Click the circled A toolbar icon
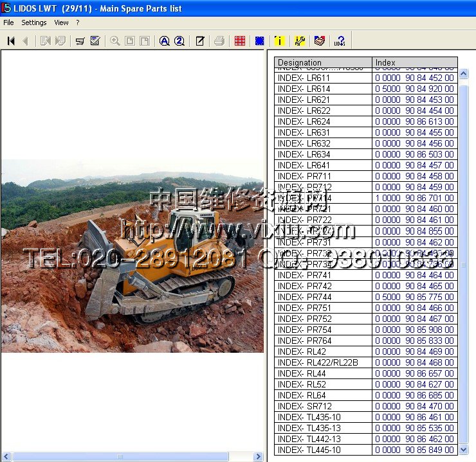476x462 pixels. tap(165, 41)
